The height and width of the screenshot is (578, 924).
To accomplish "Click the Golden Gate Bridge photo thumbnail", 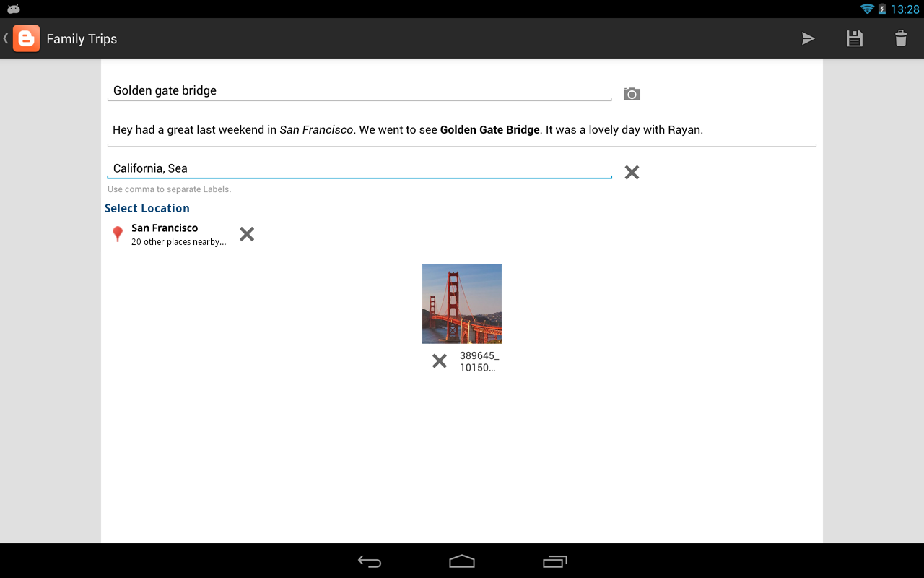I will 461,303.
